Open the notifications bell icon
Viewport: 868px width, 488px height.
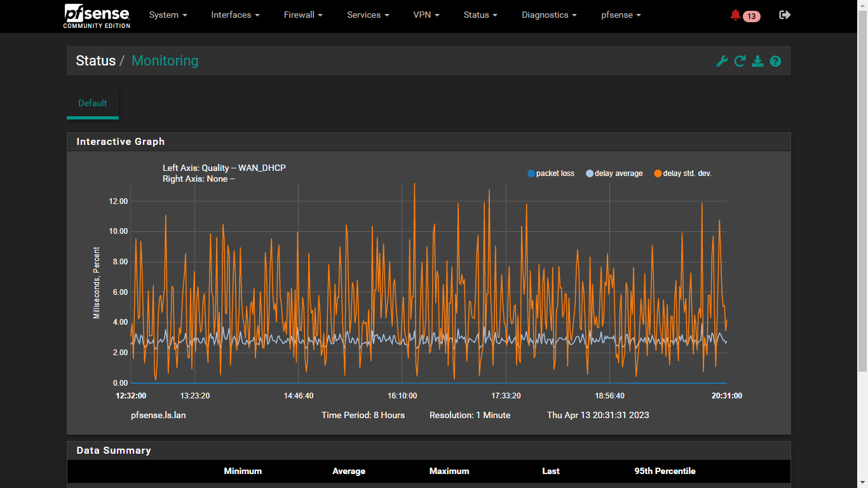point(735,15)
